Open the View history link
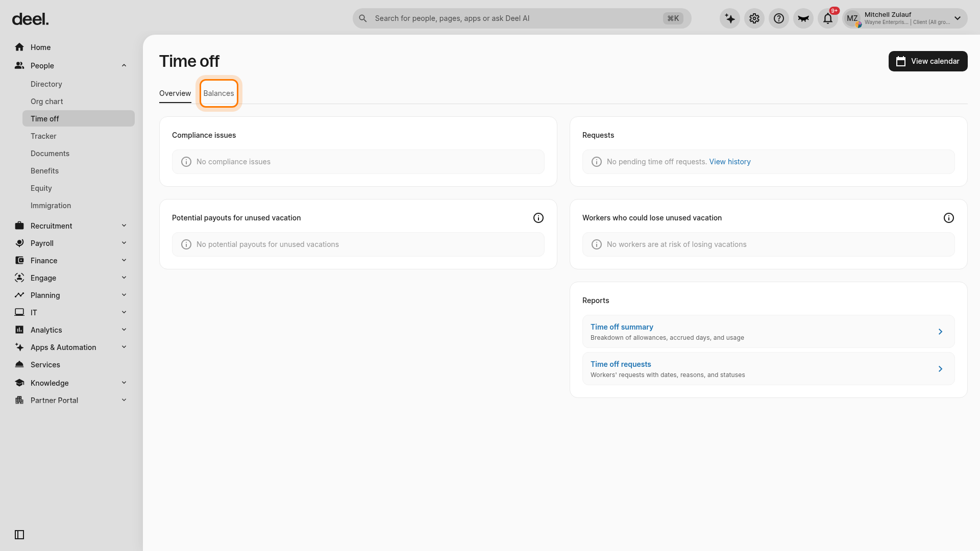 730,162
